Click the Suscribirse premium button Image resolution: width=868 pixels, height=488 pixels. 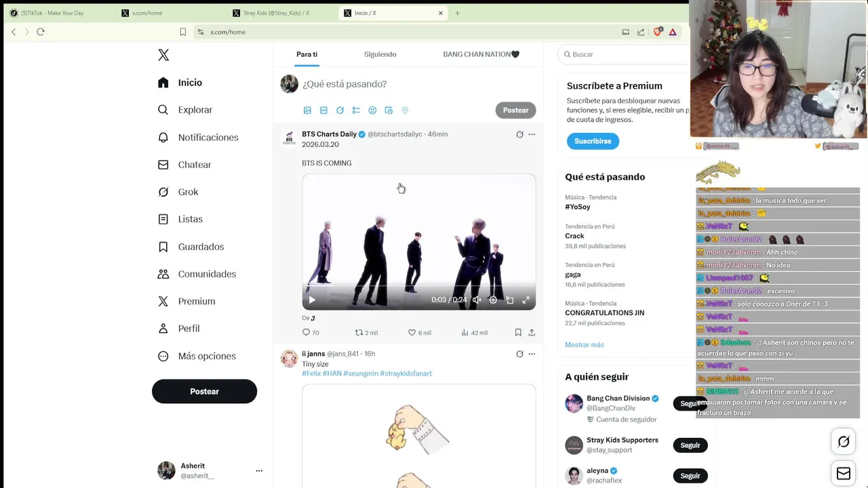click(x=593, y=141)
